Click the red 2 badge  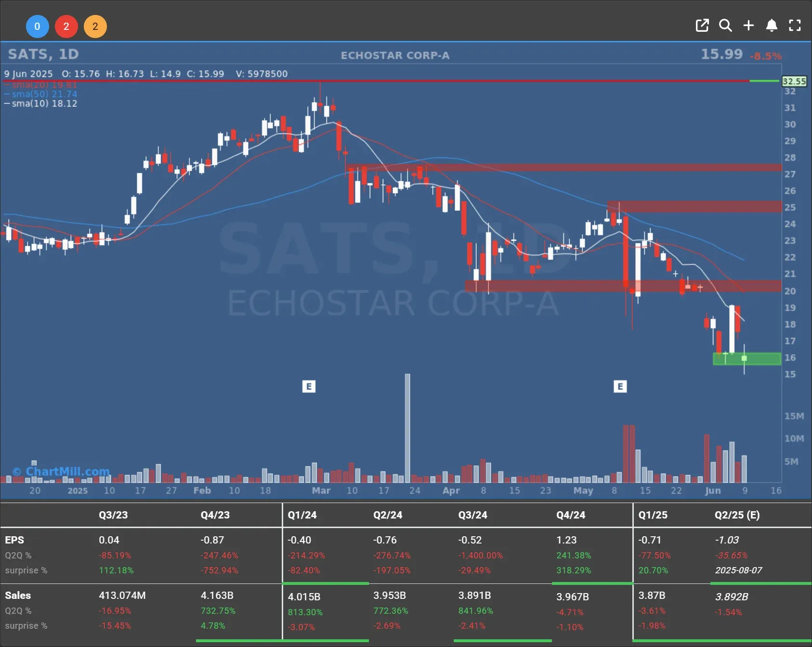(x=66, y=26)
